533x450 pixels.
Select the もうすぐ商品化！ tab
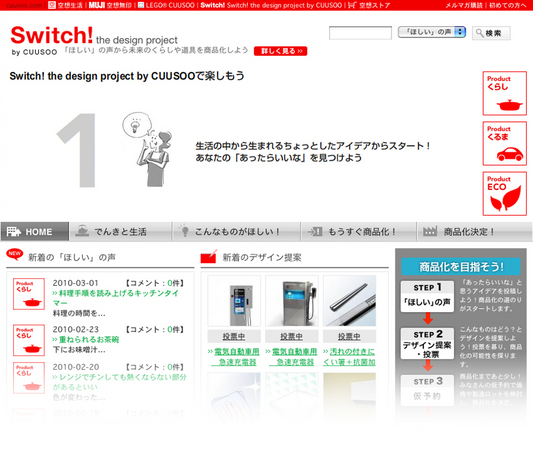[359, 232]
